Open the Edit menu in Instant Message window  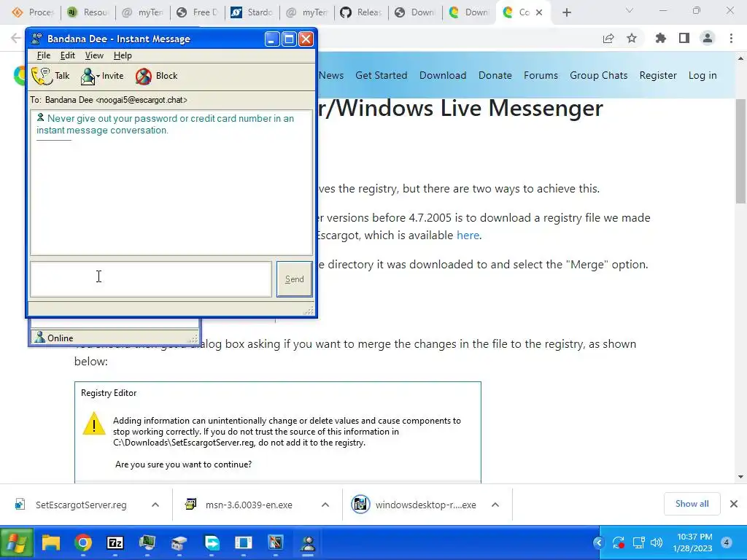[68, 55]
